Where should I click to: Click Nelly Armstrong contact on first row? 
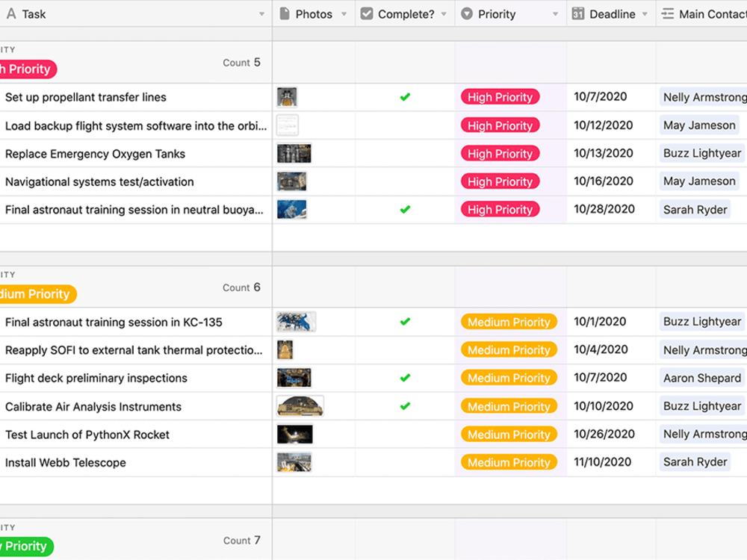[x=703, y=97]
